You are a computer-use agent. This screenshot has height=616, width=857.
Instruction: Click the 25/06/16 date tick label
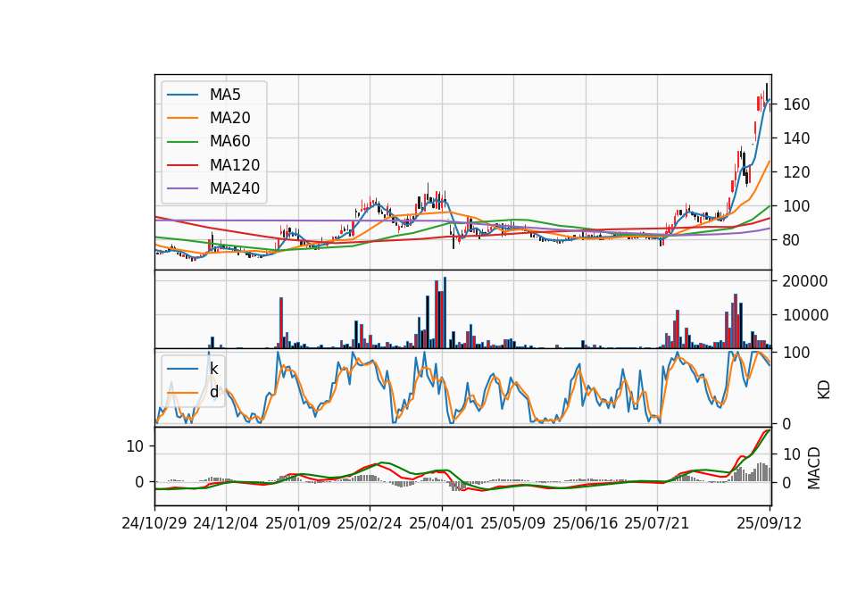pos(586,524)
